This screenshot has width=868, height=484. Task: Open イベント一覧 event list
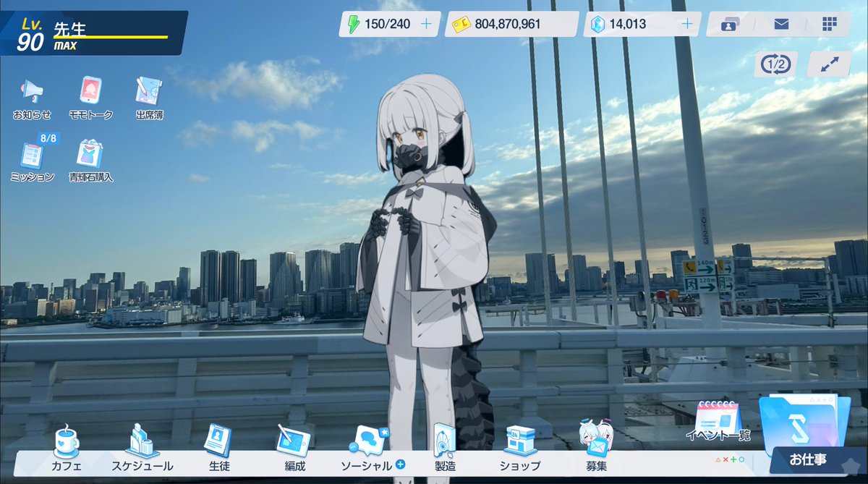tap(718, 421)
